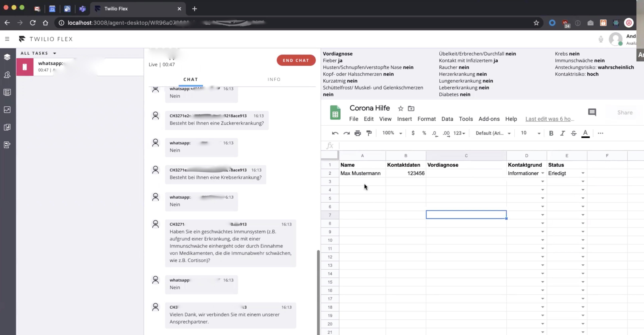The width and height of the screenshot is (644, 335).
Task: Toggle italic text formatting
Action: coord(562,133)
